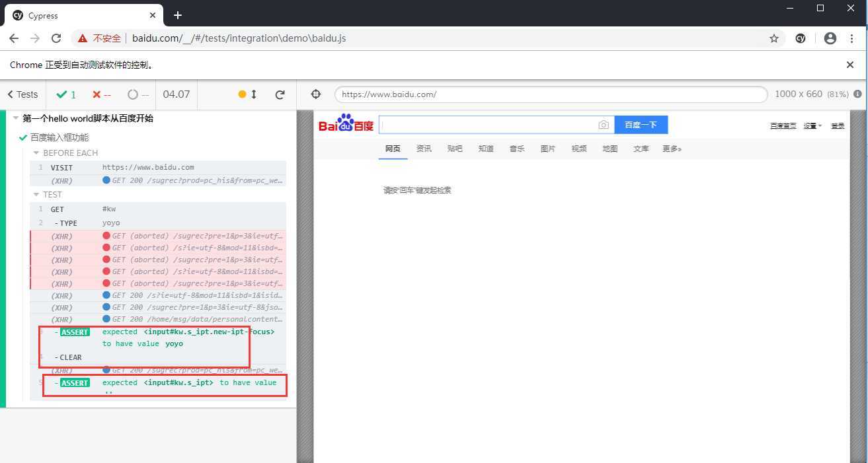Rerun all tests with the reload icon
868x463 pixels.
280,94
